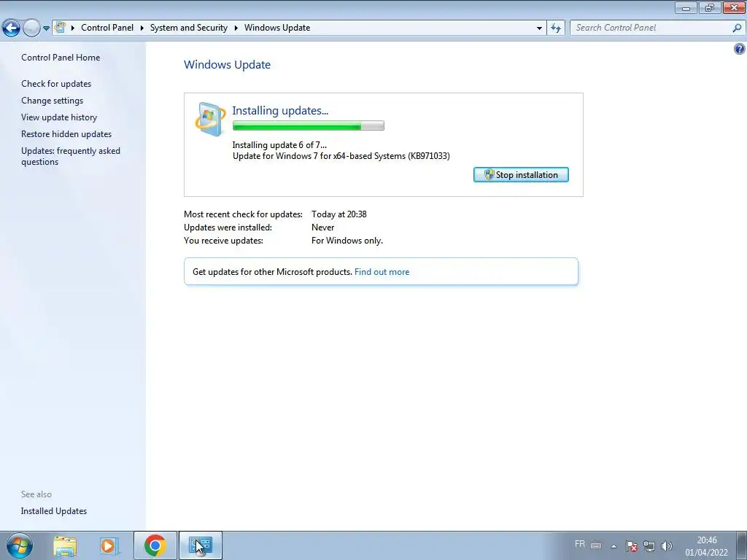Click the Back navigation arrow button

[12, 28]
